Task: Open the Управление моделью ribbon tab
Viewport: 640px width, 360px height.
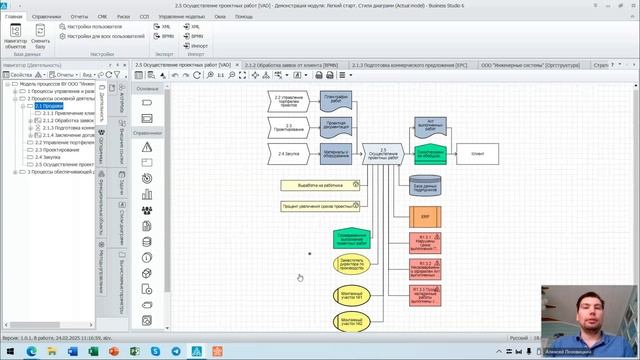Action: coord(182,17)
